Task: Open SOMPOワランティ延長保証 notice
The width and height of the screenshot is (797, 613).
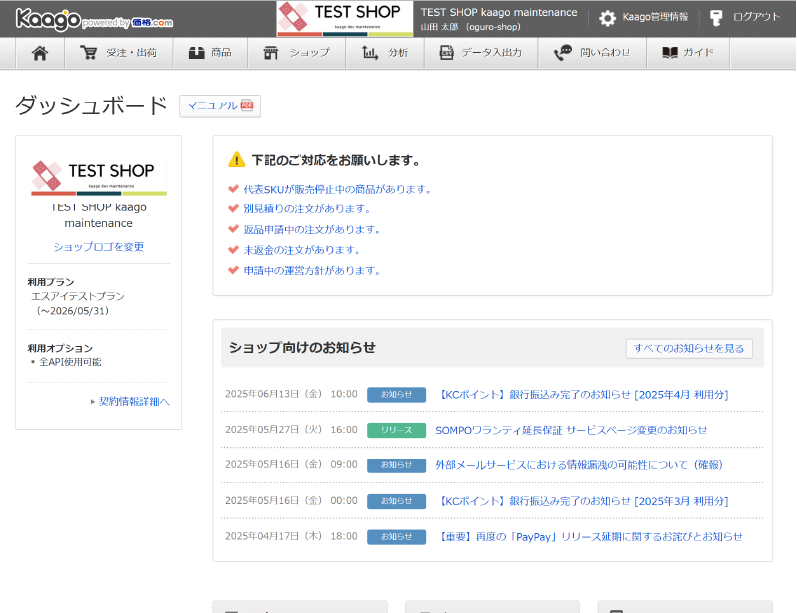Action: click(x=571, y=430)
